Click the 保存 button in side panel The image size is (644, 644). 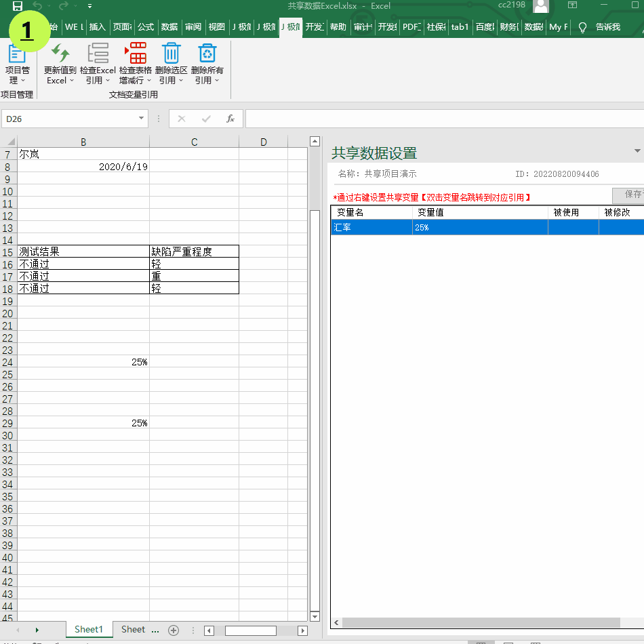tap(630, 195)
